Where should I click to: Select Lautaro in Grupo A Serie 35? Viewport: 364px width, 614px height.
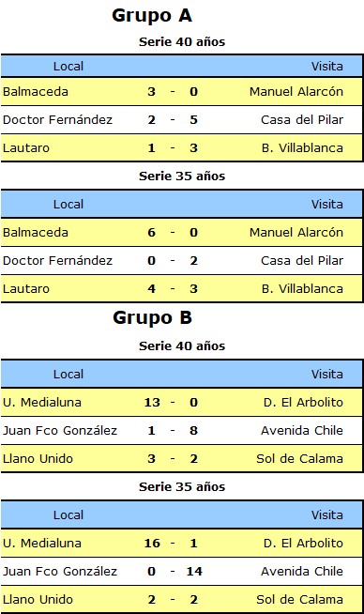point(26,289)
